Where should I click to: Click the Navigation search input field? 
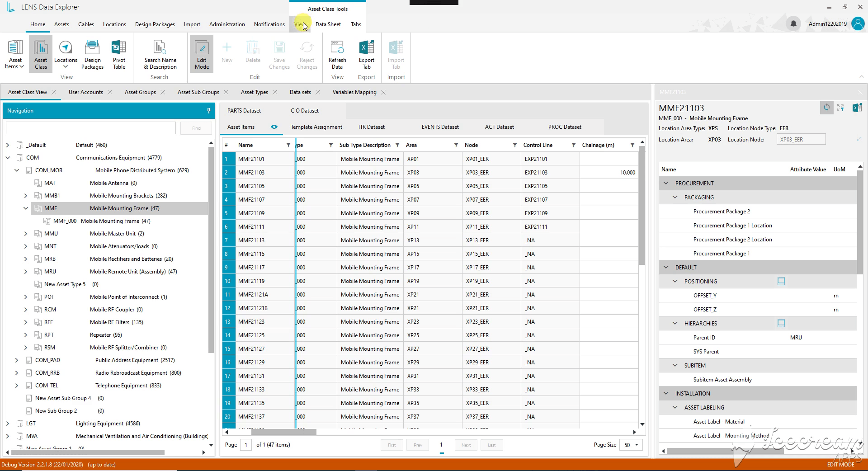click(91, 128)
